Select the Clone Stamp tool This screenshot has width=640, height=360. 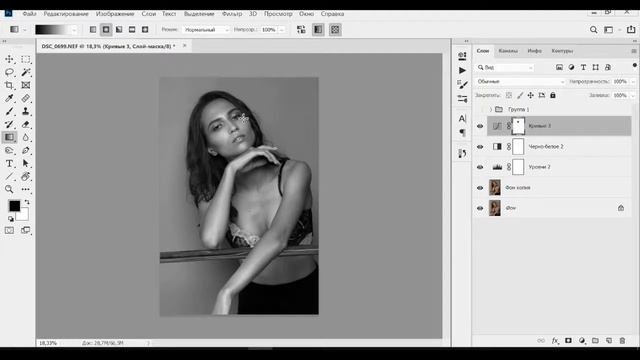click(26, 111)
